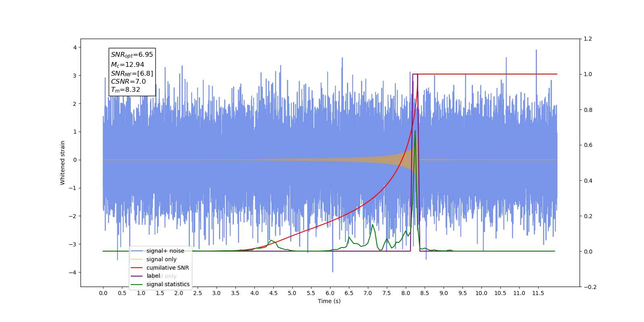644x322 pixels.
Task: Click the 6.0 tick on time axis
Action: pyautogui.click(x=330, y=293)
